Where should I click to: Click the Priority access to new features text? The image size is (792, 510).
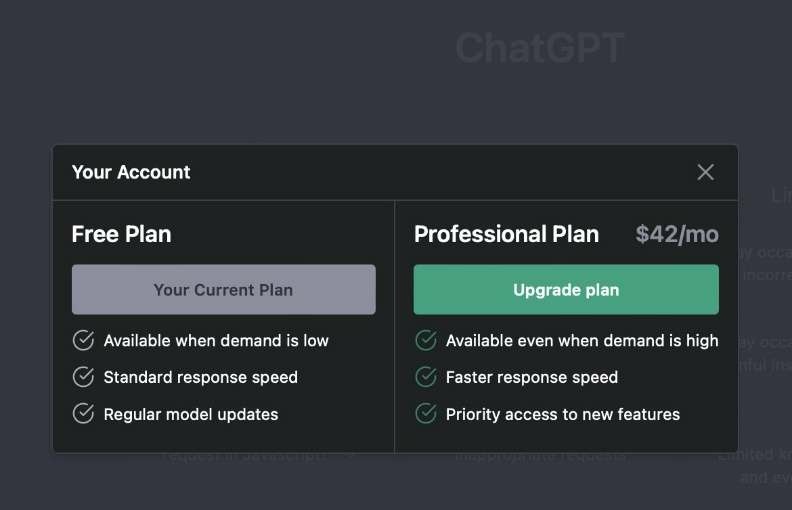tap(563, 415)
